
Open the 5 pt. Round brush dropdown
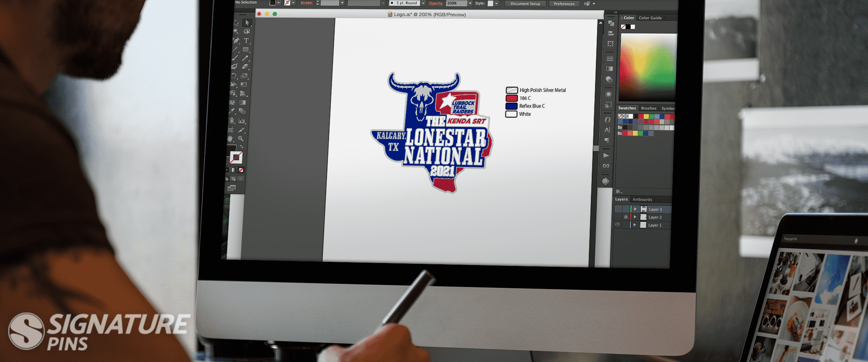click(x=423, y=3)
